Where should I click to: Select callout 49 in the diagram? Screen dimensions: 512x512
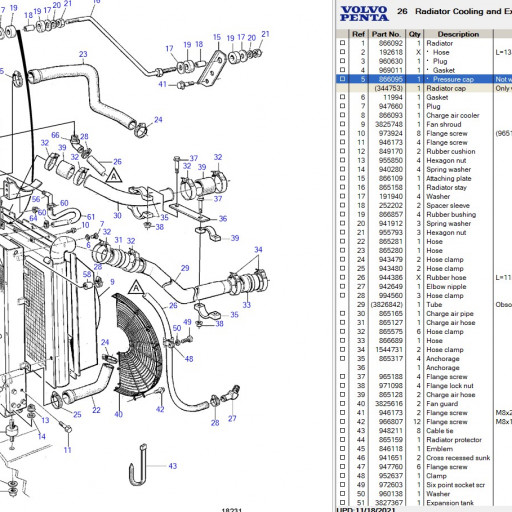[187, 322]
